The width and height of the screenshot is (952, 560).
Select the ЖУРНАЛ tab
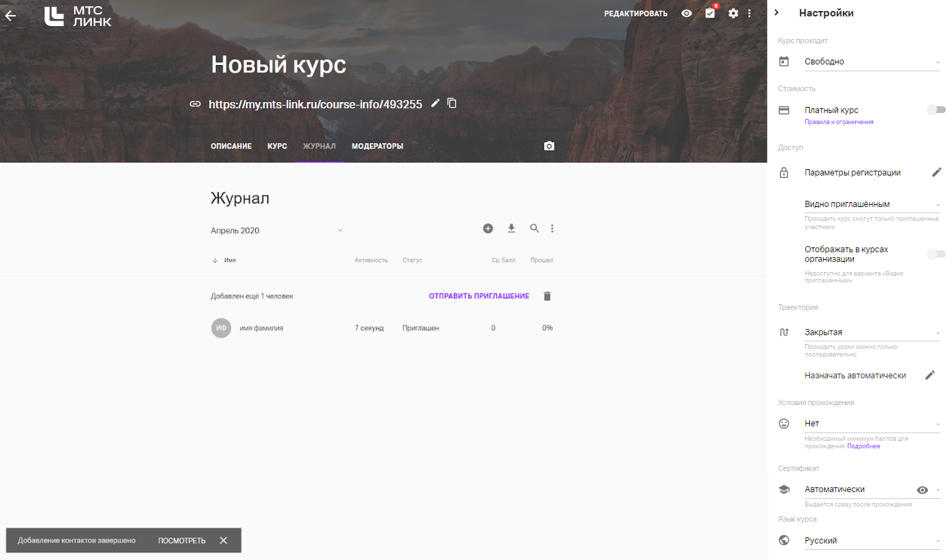click(x=320, y=146)
